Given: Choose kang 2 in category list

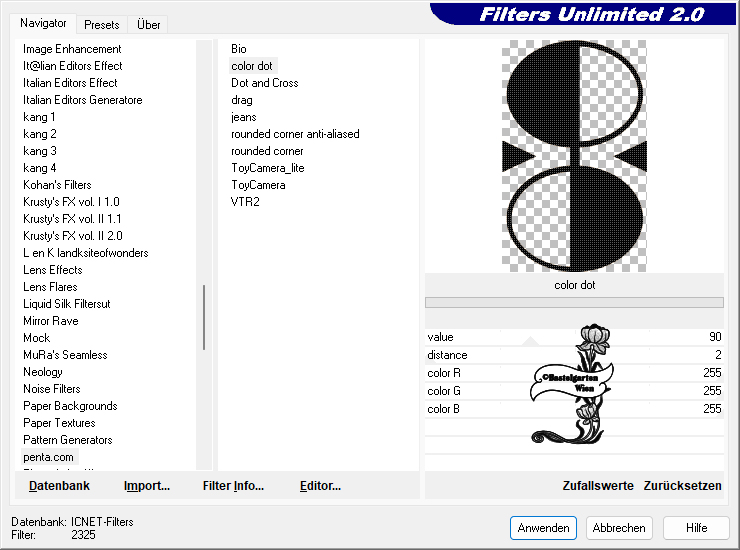Looking at the screenshot, I should (x=39, y=134).
